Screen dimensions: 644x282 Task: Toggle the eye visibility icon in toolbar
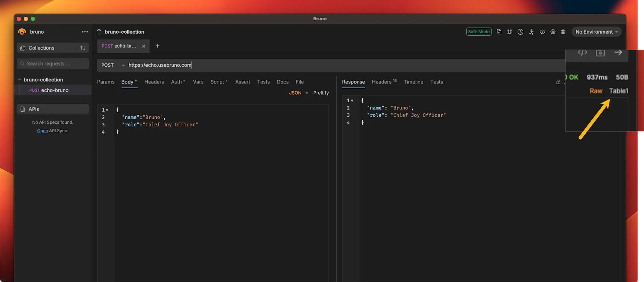(x=542, y=32)
